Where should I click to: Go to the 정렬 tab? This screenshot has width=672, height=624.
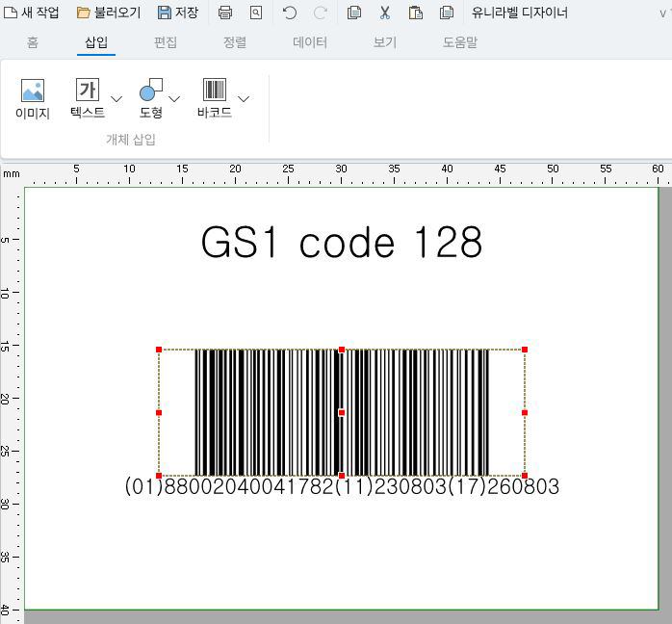pyautogui.click(x=234, y=42)
